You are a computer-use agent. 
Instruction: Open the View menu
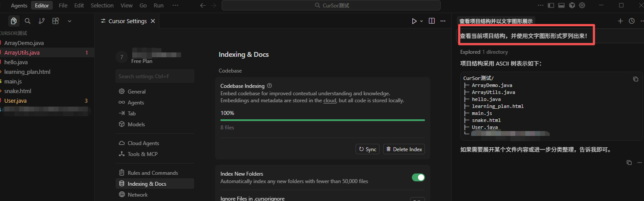point(127,6)
